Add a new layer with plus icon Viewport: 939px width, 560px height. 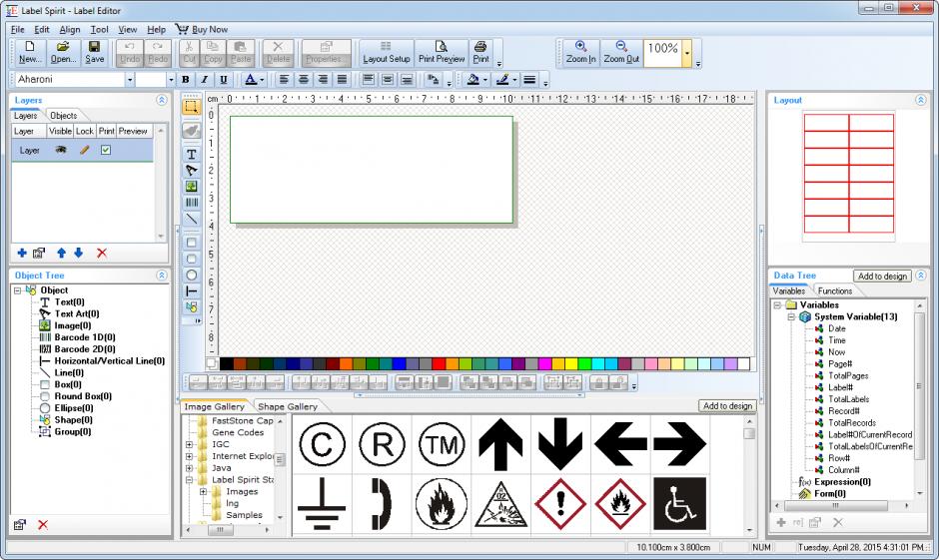coord(22,254)
